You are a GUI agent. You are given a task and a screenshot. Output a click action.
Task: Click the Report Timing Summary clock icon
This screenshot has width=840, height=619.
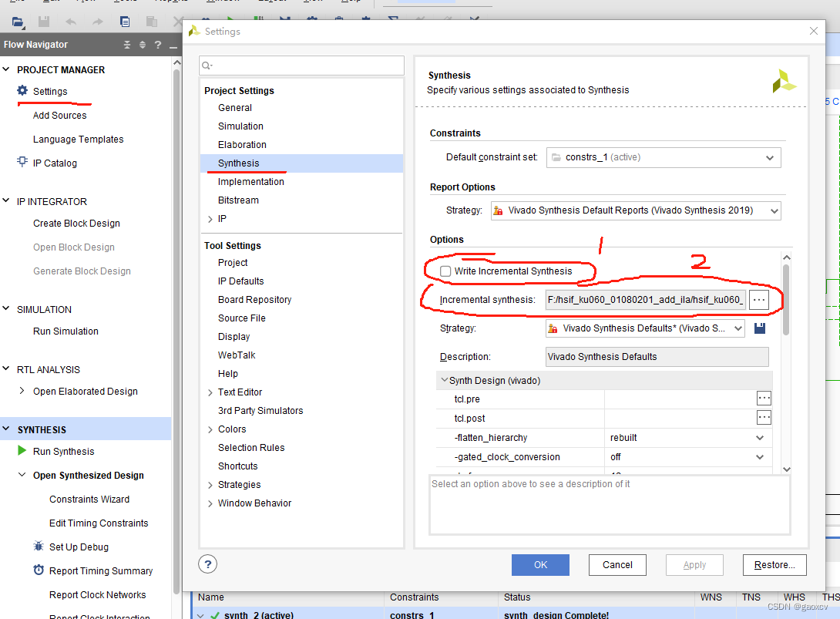coord(39,570)
